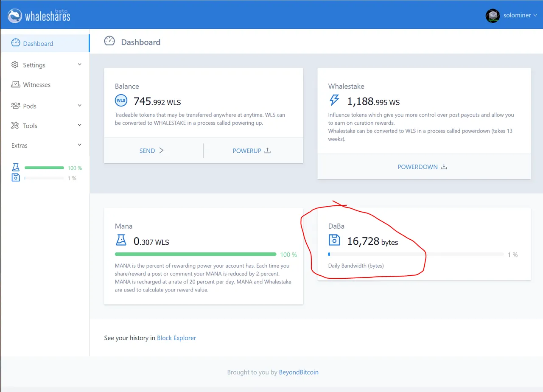543x392 pixels.
Task: Click the Settings gear icon
Action: (15, 64)
